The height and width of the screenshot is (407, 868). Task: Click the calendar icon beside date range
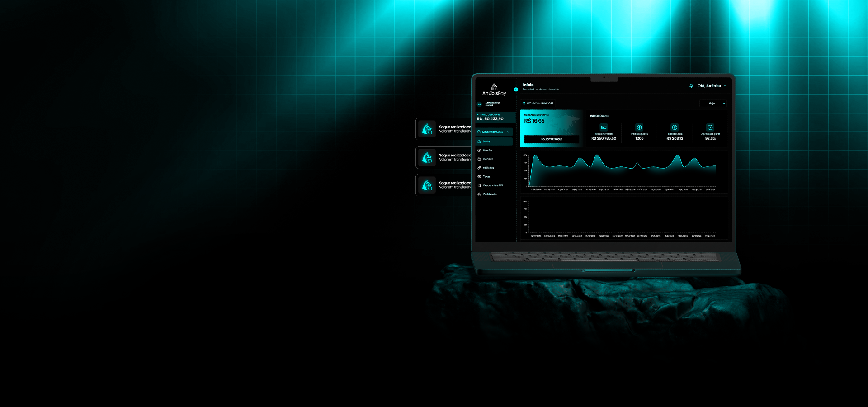pyautogui.click(x=524, y=104)
